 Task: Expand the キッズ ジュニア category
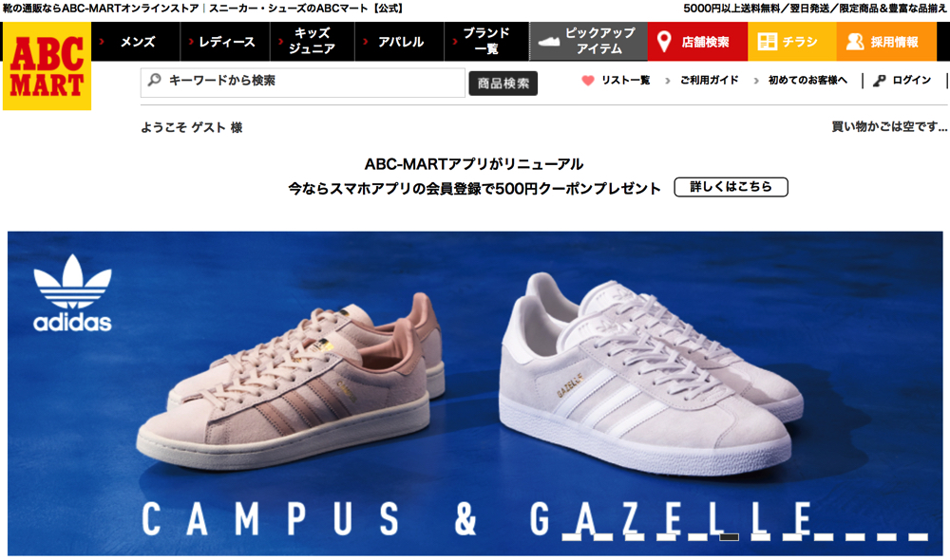pos(312,42)
